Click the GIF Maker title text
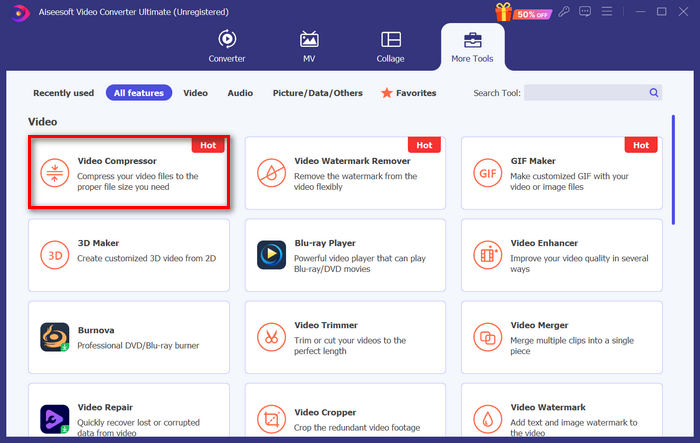The width and height of the screenshot is (700, 443). [x=533, y=161]
